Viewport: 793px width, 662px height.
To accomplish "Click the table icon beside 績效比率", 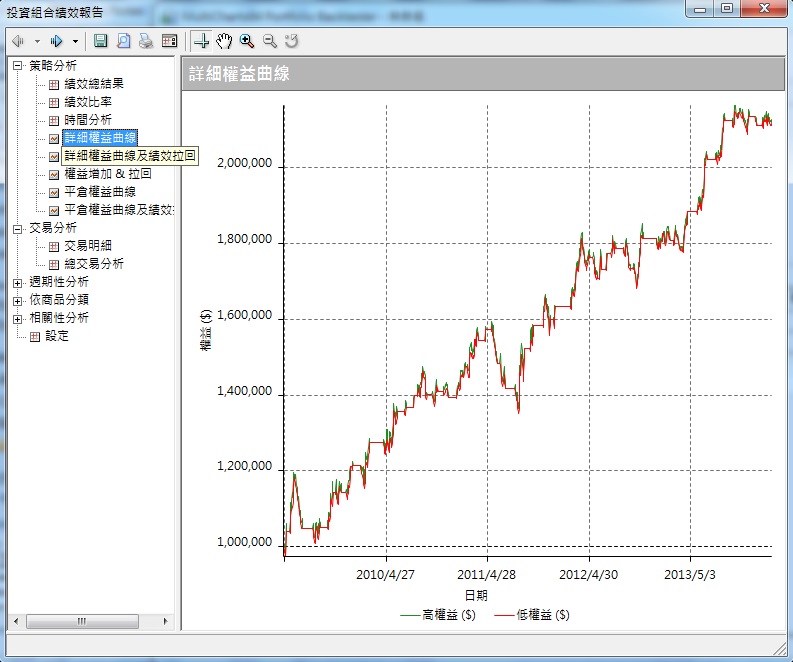I will 54,103.
